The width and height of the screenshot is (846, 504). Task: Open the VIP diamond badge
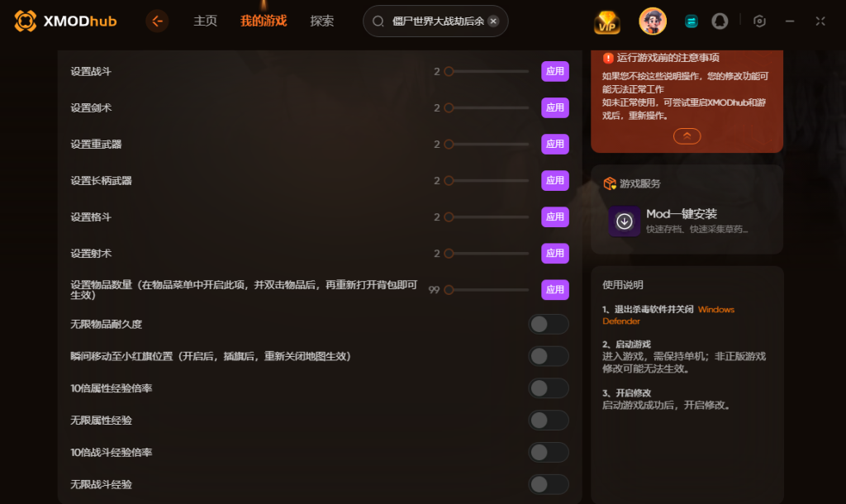[x=607, y=22]
